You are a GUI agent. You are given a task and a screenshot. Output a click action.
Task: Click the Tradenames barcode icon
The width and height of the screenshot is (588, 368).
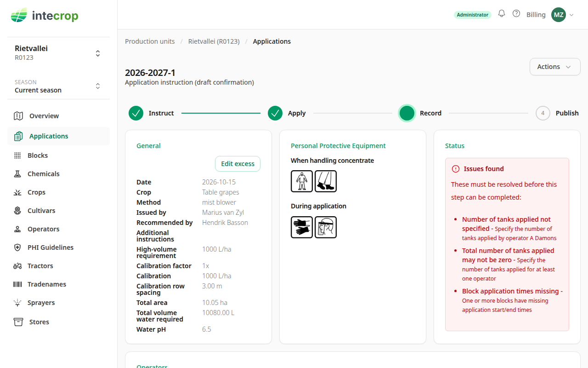(17, 284)
